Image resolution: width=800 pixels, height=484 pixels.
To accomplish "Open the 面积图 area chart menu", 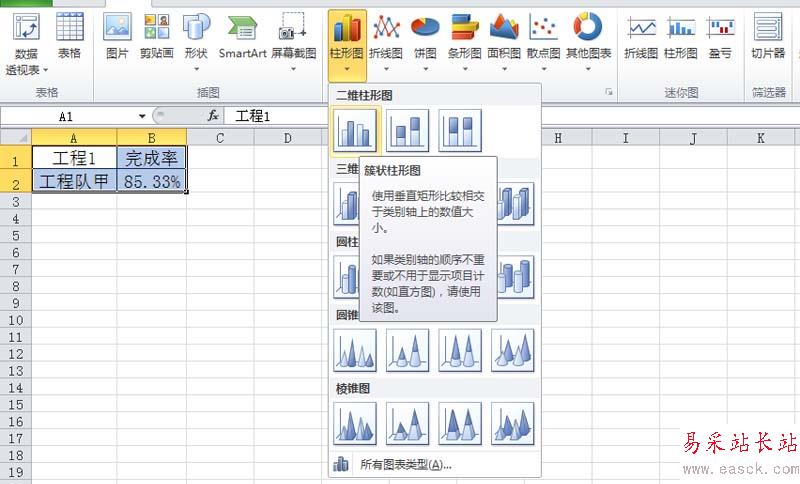I will (x=504, y=42).
